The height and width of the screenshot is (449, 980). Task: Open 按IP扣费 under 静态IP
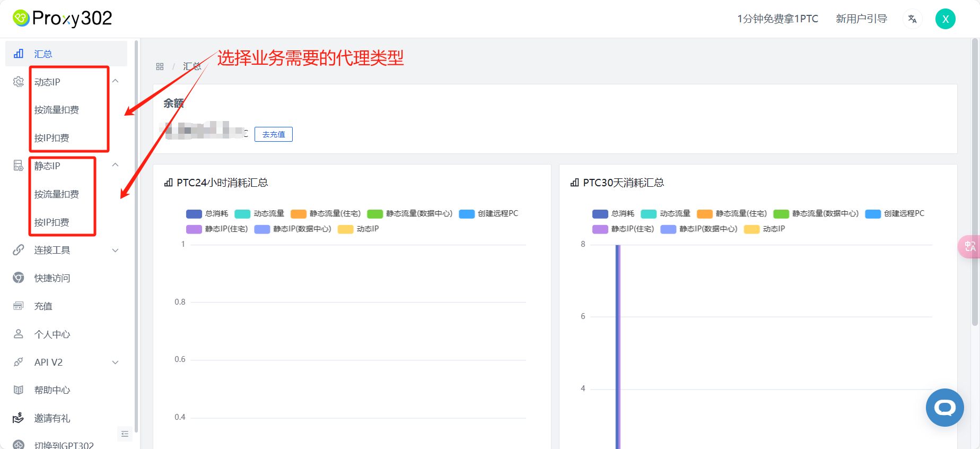[x=52, y=222]
